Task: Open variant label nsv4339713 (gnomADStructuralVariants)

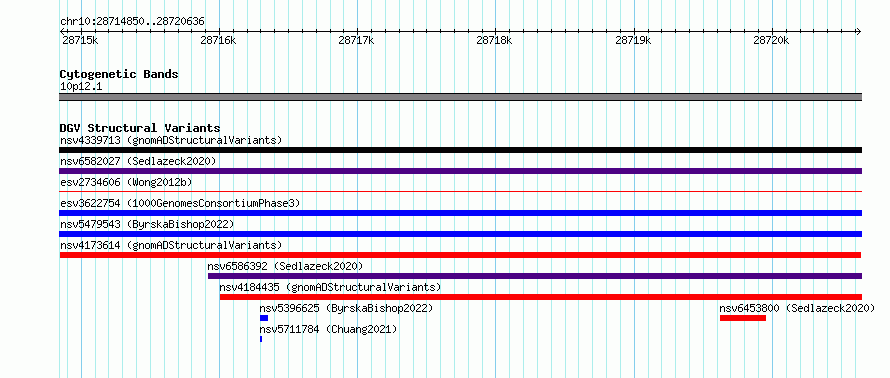Action: pyautogui.click(x=171, y=140)
